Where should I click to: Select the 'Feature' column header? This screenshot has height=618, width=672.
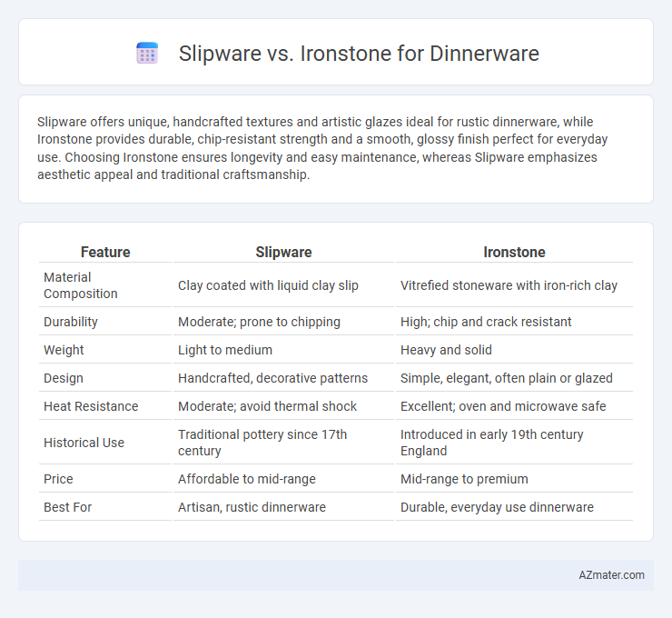pyautogui.click(x=105, y=252)
